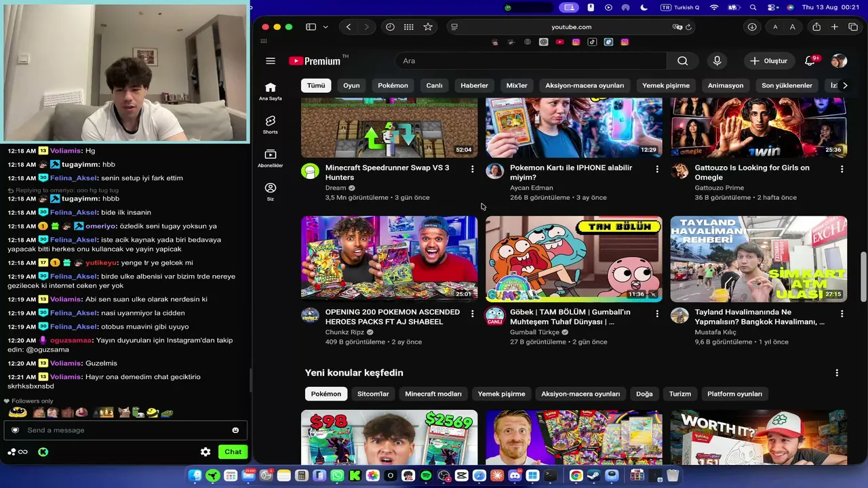Open menu for Yeni konular keşfedin section

(837, 373)
